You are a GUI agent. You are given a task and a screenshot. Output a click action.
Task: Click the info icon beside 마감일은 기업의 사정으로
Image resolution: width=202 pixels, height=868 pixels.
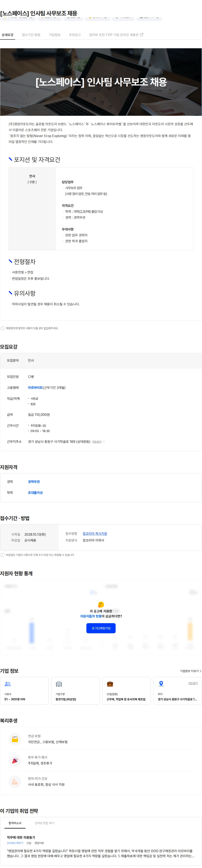[x=2, y=555]
